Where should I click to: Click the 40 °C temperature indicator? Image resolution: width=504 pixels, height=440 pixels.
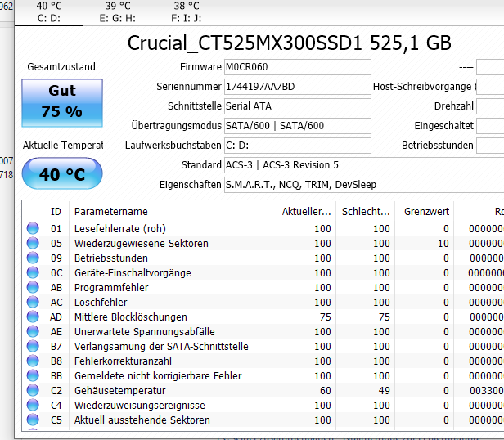pos(62,173)
